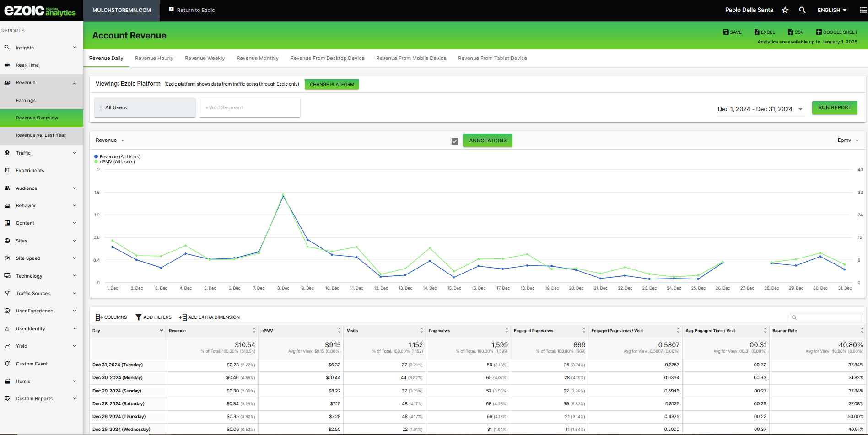Viewport: 868px width, 435px height.
Task: Click the Behavior icon in sidebar
Action: click(7, 205)
